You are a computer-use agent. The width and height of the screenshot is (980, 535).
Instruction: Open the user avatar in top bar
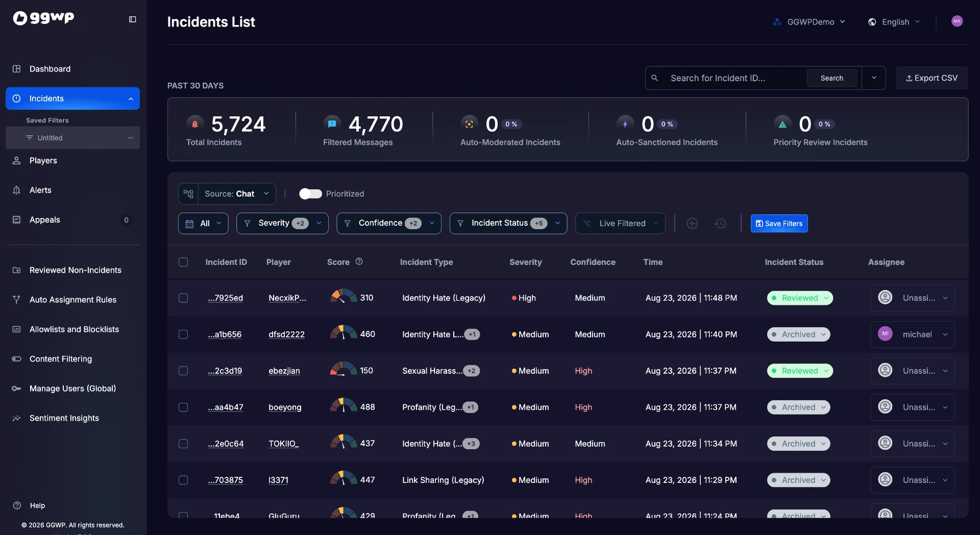[x=957, y=21]
